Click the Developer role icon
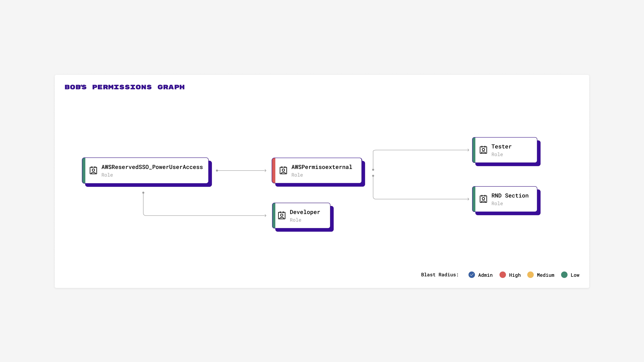644x362 pixels. pos(282,215)
